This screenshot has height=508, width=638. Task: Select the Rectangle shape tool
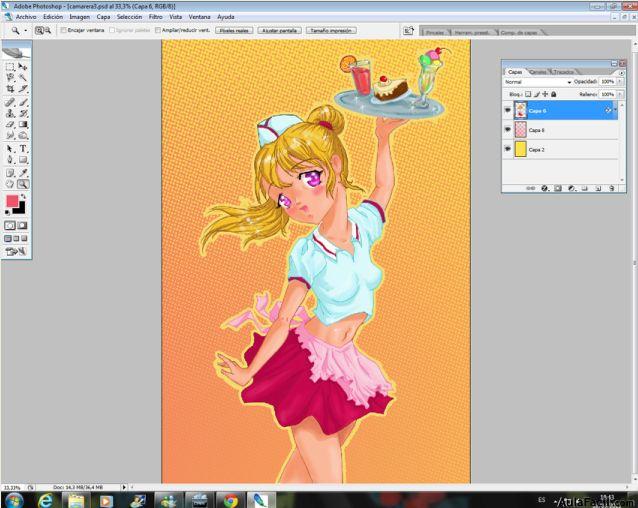pos(23,160)
